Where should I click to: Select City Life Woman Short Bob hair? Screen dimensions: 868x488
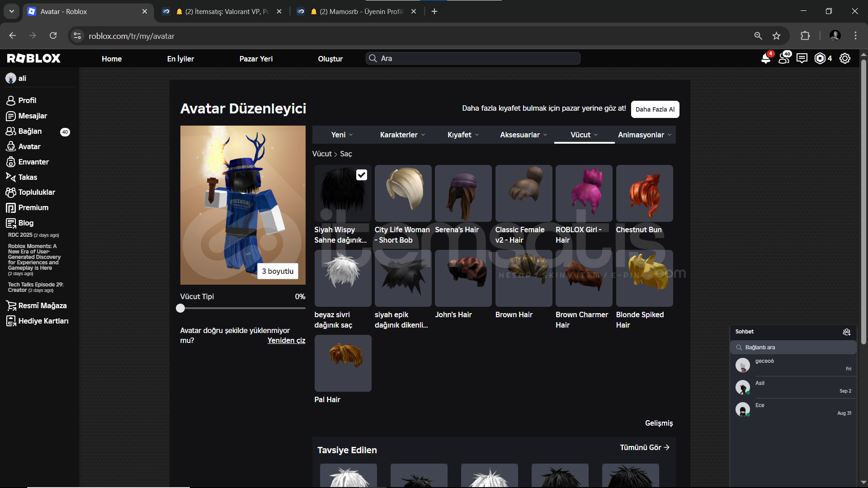403,193
